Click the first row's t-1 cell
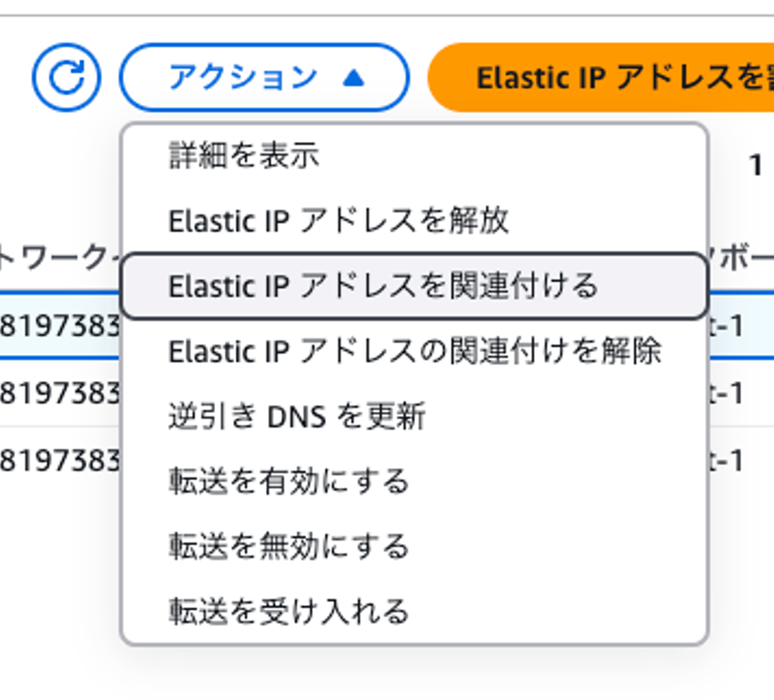 (x=728, y=326)
